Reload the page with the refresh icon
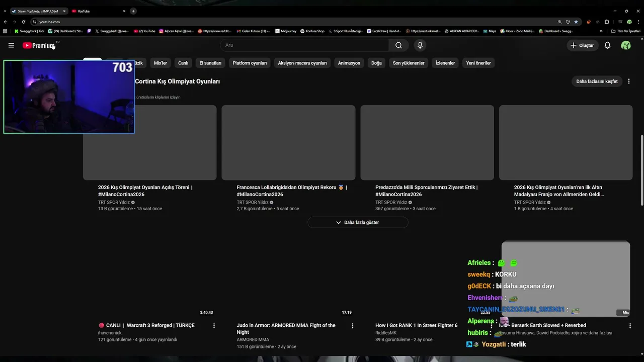Viewport: 644px width, 362px height. (23, 22)
